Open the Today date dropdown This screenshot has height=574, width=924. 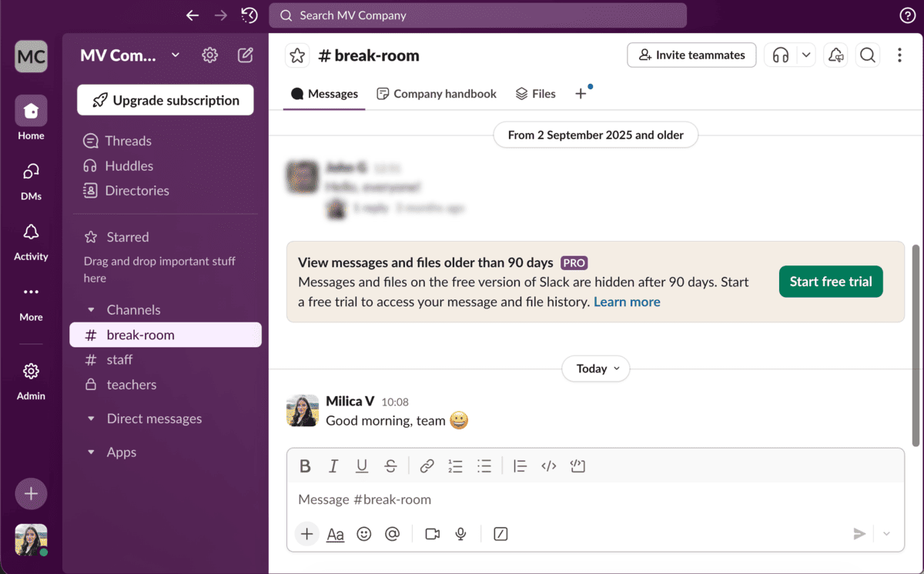[595, 369]
